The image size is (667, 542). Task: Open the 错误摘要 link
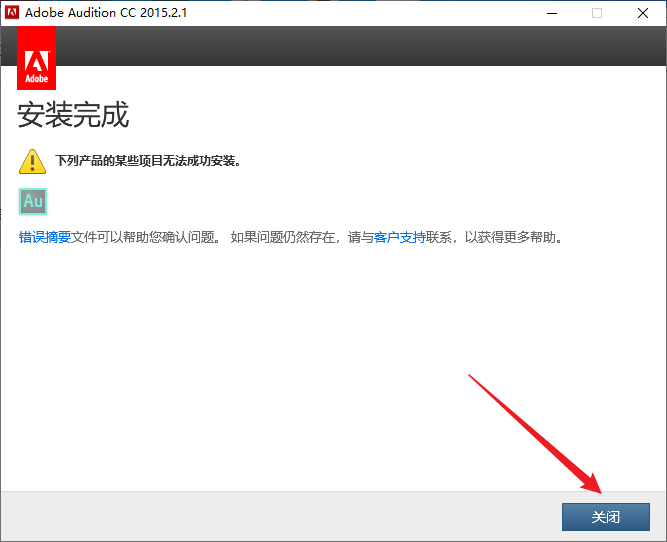[x=45, y=237]
